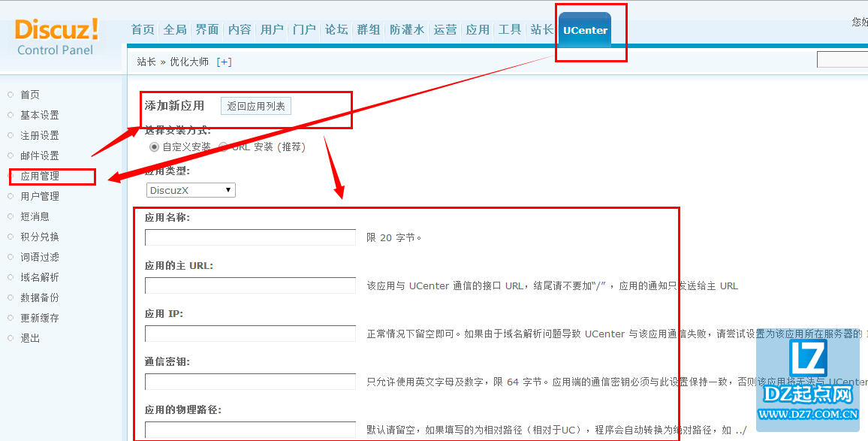This screenshot has width=868, height=441.
Task: Focus the 应用的物理路径 input field
Action: [250, 430]
